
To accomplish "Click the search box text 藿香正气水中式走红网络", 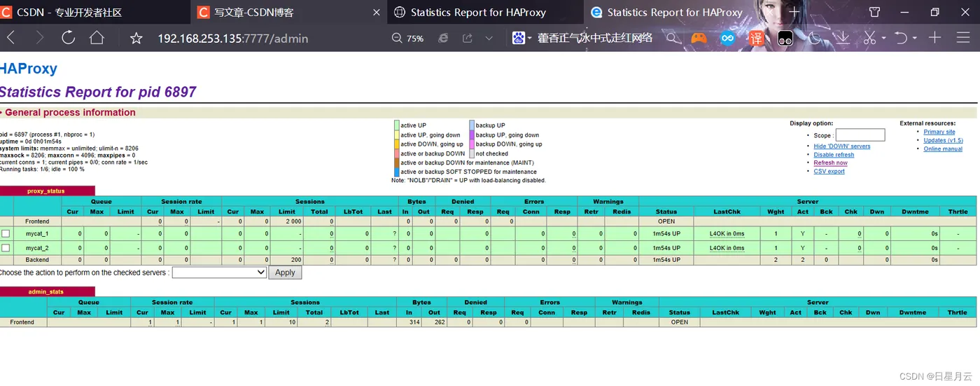I will tap(595, 38).
